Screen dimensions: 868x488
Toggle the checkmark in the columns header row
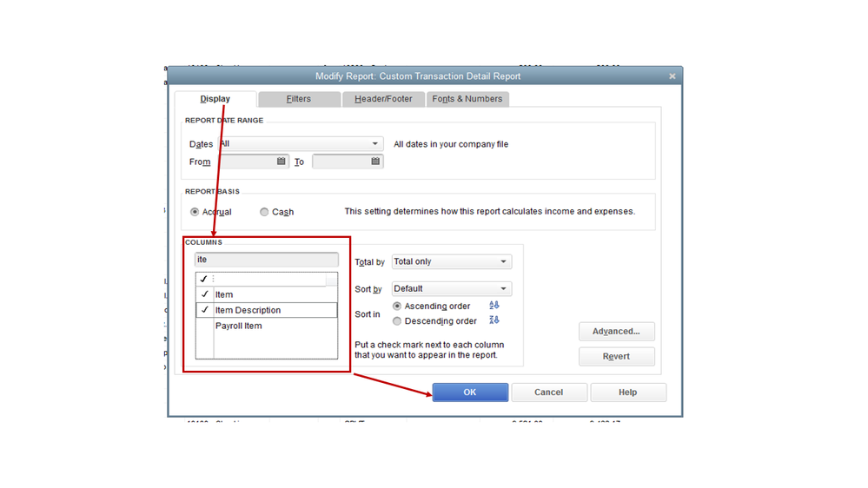point(203,279)
